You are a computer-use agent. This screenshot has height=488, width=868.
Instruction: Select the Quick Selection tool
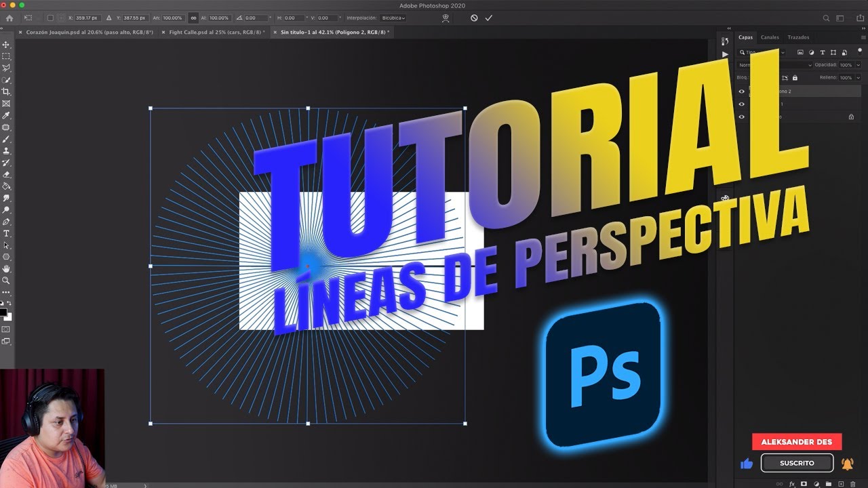6,80
